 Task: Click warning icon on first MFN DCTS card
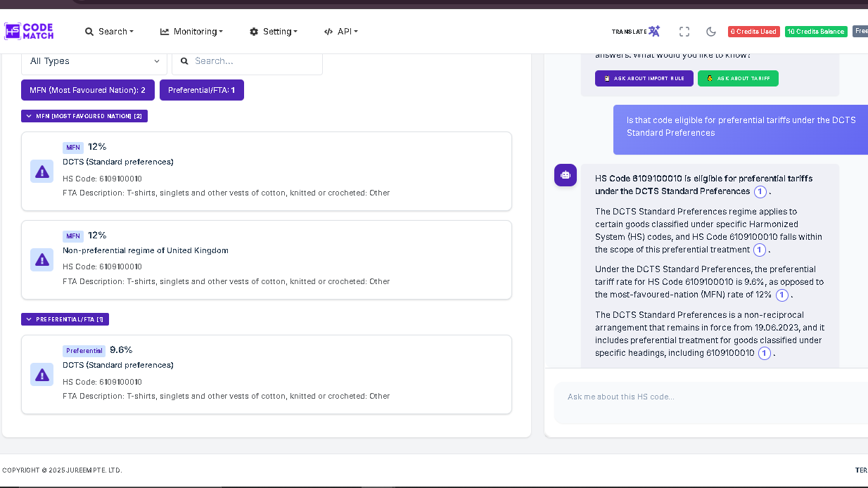(42, 171)
